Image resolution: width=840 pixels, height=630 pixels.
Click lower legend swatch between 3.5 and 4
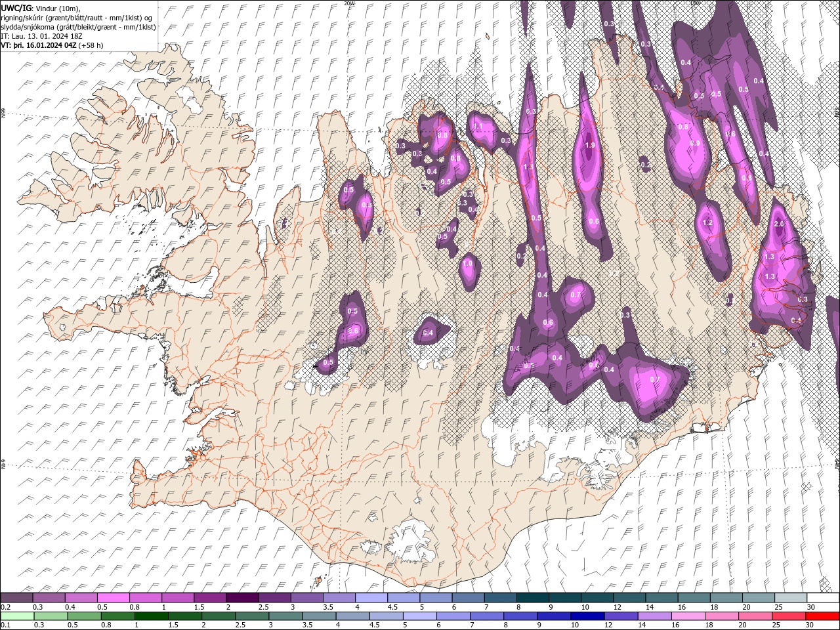pos(319,616)
